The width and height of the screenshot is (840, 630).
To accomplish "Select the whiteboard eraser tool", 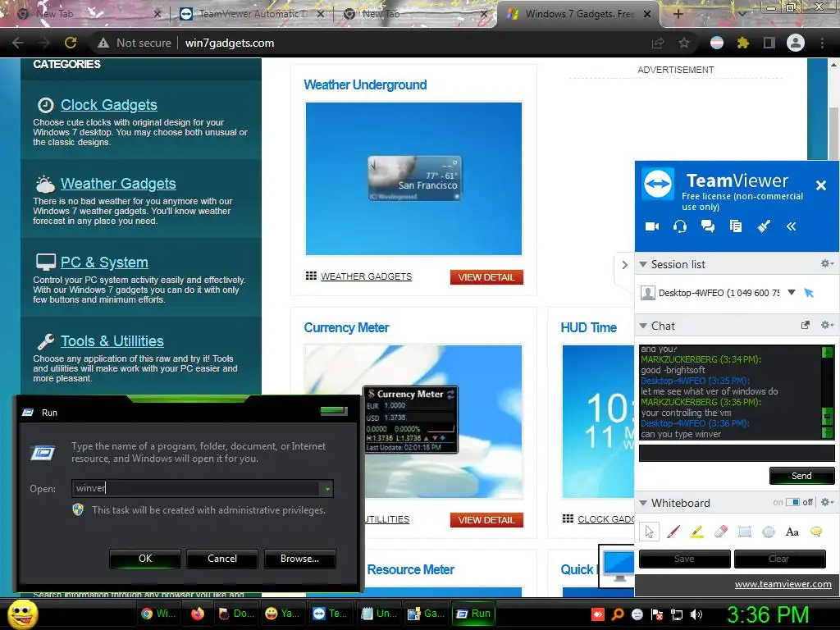I will [x=721, y=532].
